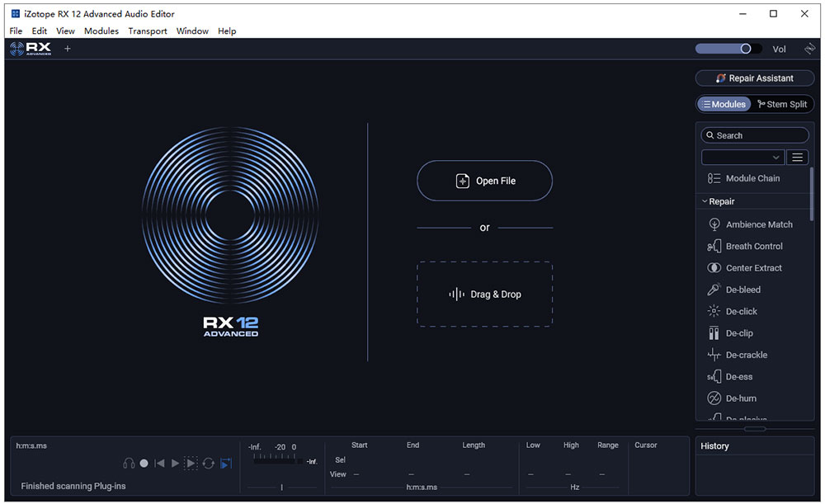825x504 pixels.
Task: Minimize the RX 12 window
Action: coord(743,14)
